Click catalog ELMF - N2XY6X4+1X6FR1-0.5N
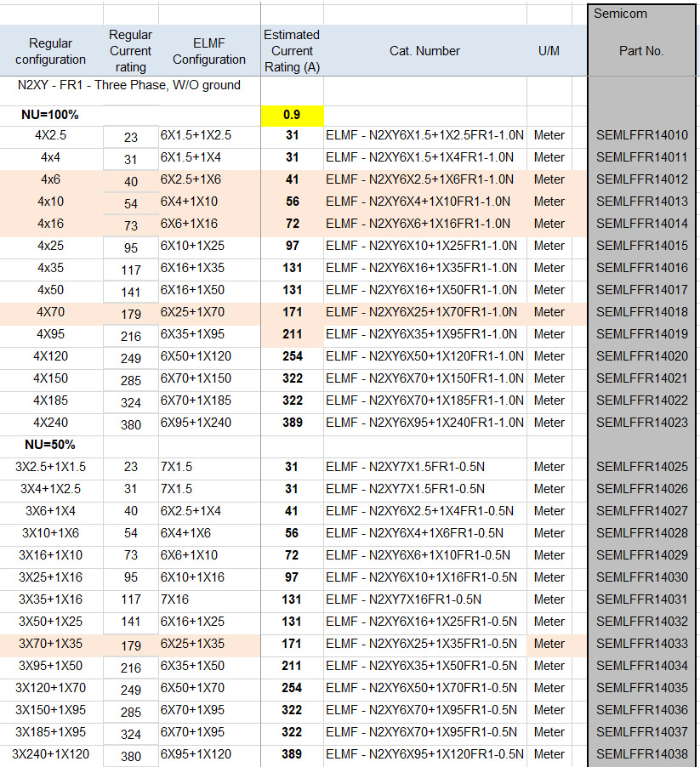Viewport: 700px width, 767px height. click(415, 532)
